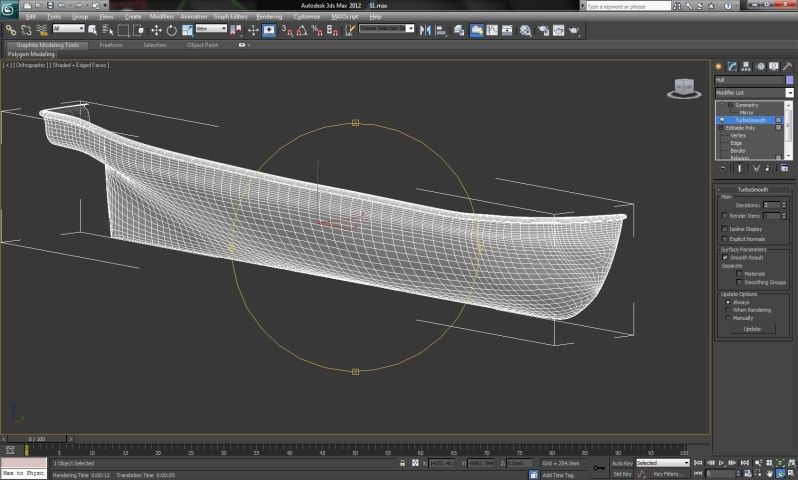Open the Modifier List dropdown
The width and height of the screenshot is (798, 480).
click(754, 93)
